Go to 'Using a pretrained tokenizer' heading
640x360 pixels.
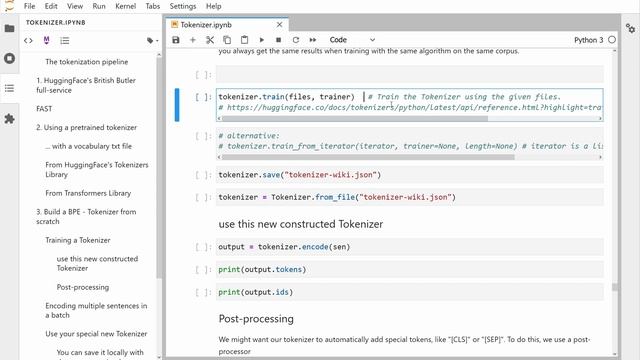[x=86, y=128]
